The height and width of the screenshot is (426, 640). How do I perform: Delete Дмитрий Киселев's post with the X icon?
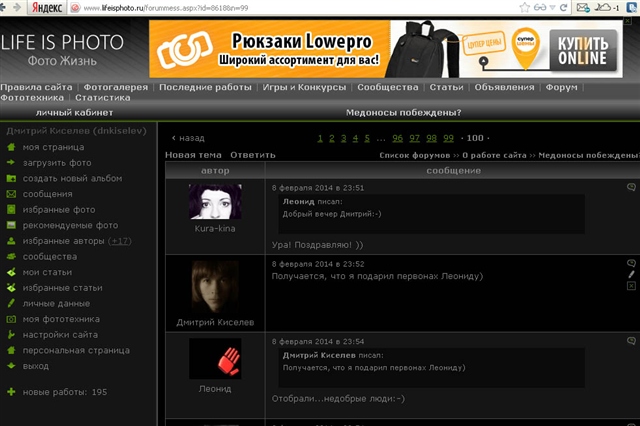point(631,286)
